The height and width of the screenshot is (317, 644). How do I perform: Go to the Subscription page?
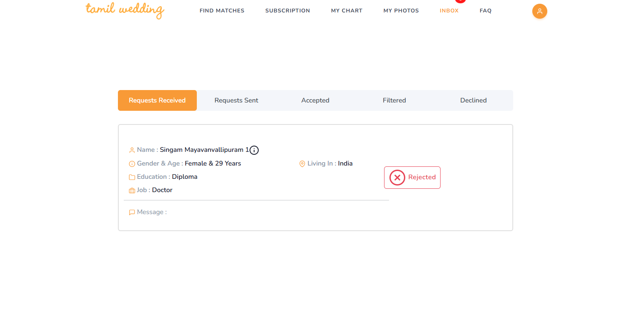(287, 11)
